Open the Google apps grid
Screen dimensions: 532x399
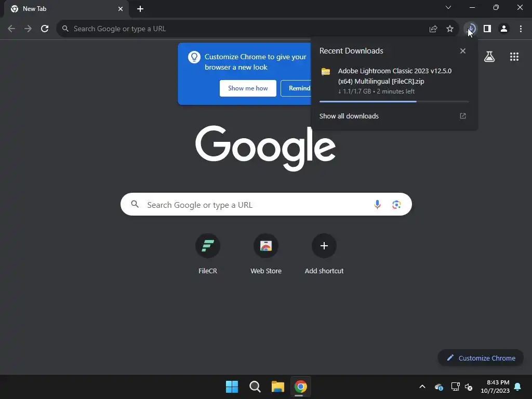tap(514, 57)
